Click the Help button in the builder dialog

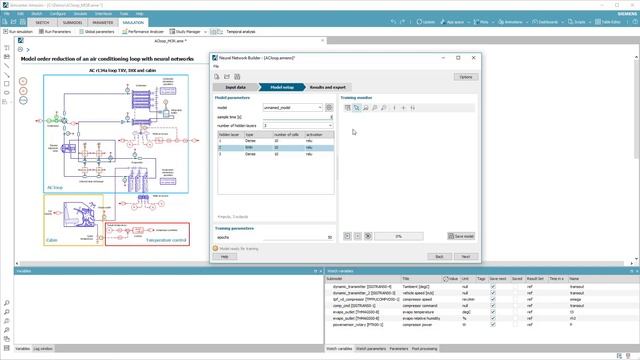pyautogui.click(x=224, y=256)
